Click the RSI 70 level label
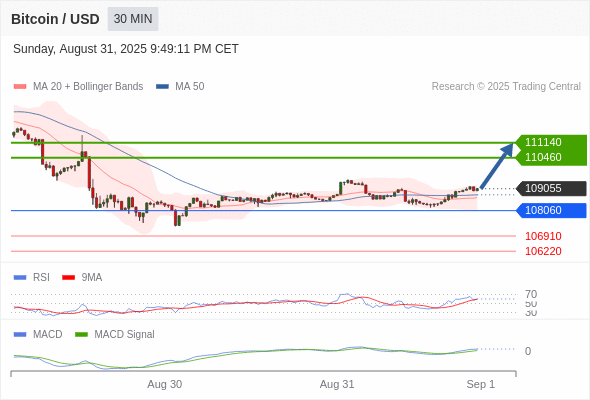Image resolution: width=590 pixels, height=400 pixels. (531, 294)
